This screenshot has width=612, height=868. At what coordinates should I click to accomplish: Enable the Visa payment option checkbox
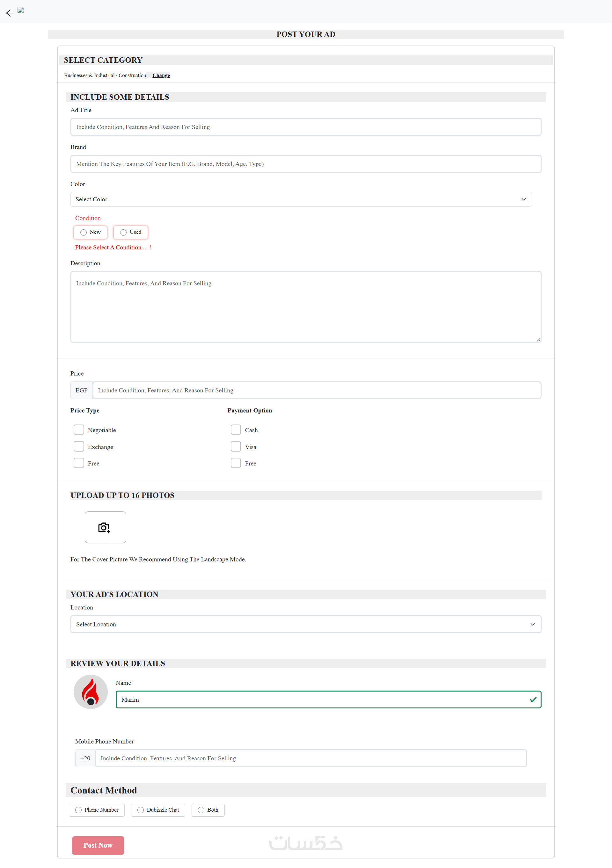click(x=236, y=447)
